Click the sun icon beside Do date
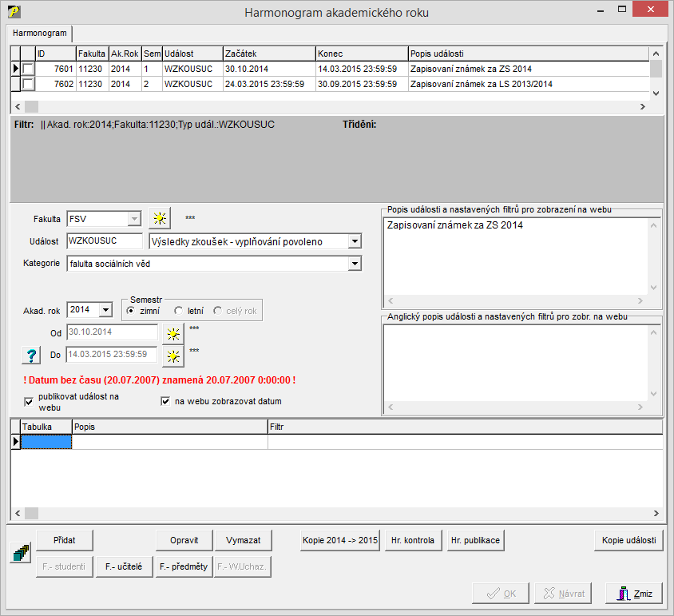Image resolution: width=674 pixels, height=616 pixels. point(172,355)
